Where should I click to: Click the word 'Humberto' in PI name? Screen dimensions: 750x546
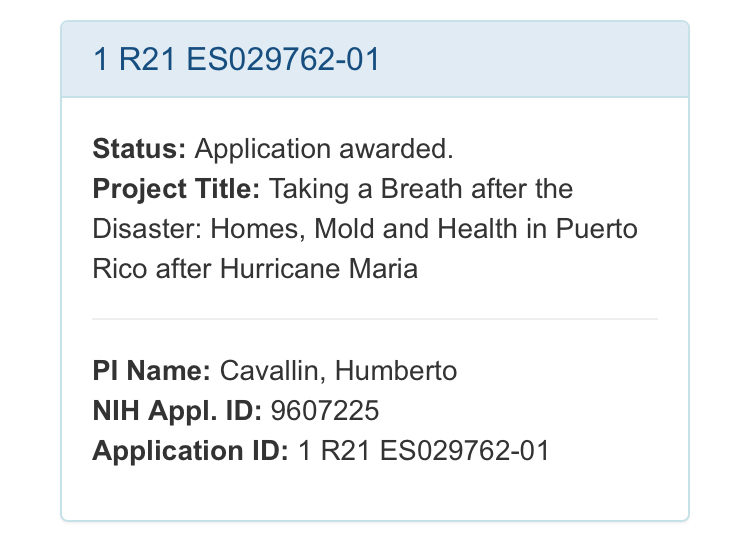point(396,371)
